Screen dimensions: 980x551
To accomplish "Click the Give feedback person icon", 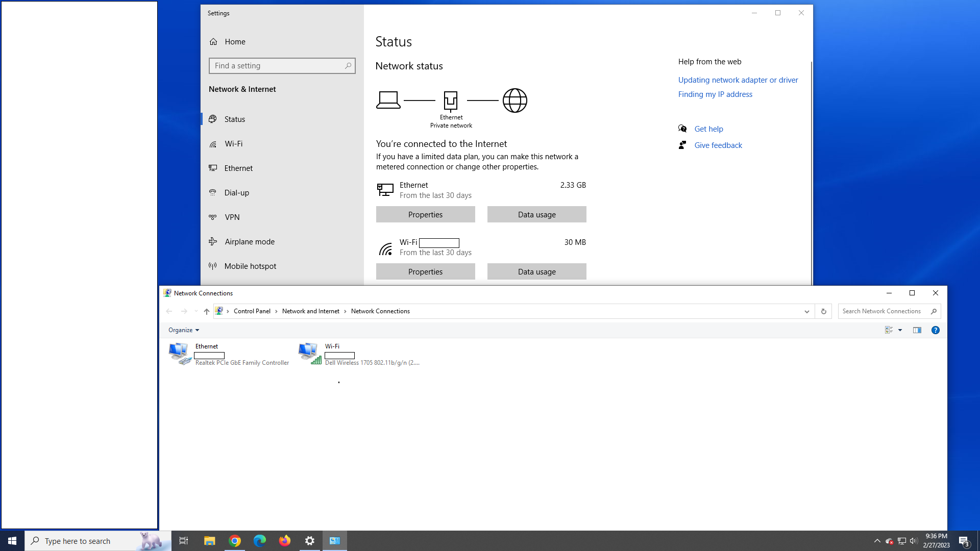I will (682, 145).
